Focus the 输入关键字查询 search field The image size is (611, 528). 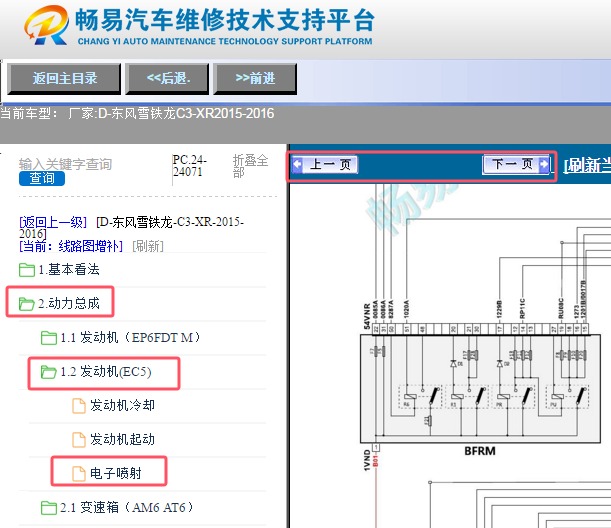[x=65, y=164]
